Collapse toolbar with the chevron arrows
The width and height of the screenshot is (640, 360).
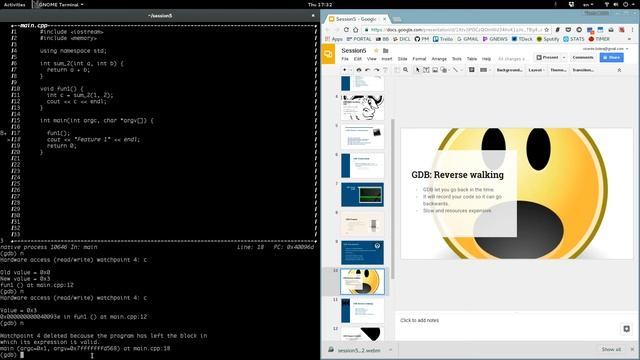(619, 70)
